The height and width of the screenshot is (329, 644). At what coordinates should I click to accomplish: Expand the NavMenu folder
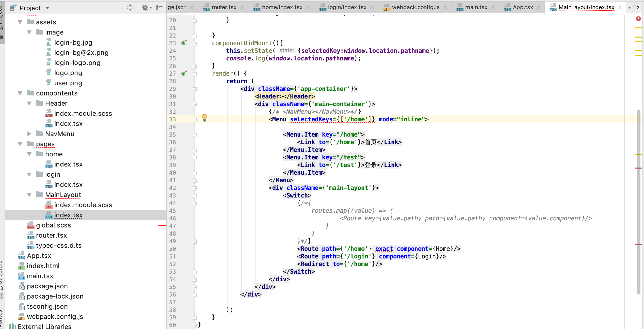(29, 134)
